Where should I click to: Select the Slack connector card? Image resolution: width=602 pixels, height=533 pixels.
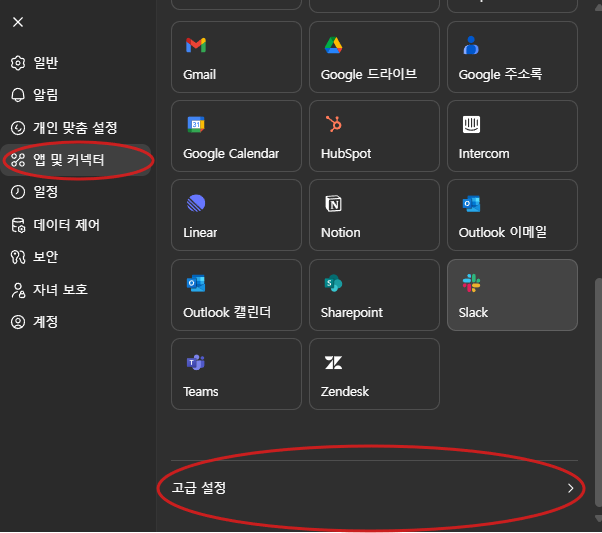click(512, 295)
